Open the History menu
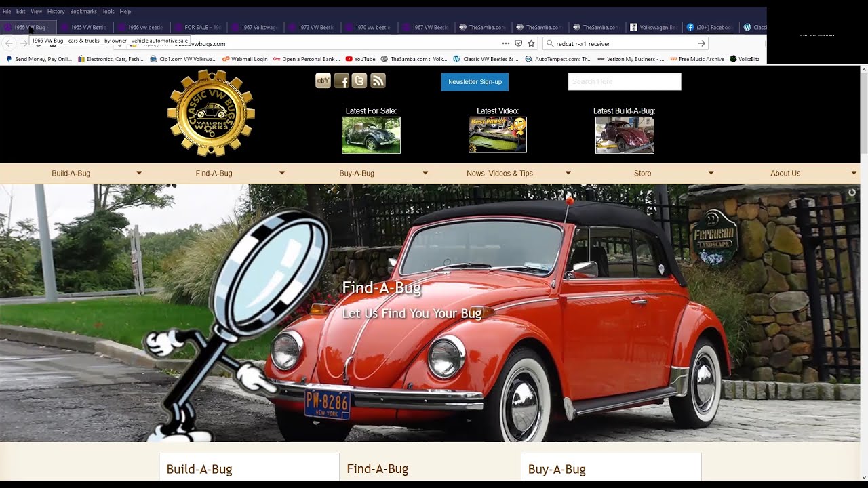This screenshot has width=868, height=488. 56,12
